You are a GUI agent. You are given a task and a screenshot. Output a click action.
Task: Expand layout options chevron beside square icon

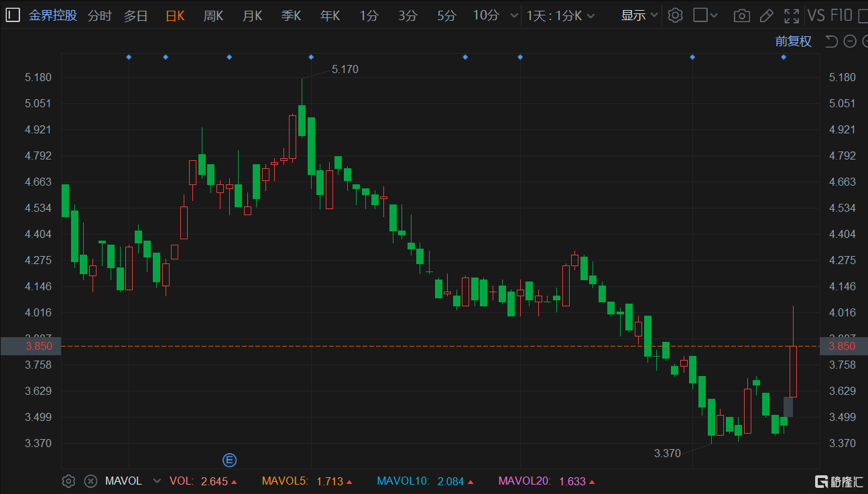click(714, 15)
